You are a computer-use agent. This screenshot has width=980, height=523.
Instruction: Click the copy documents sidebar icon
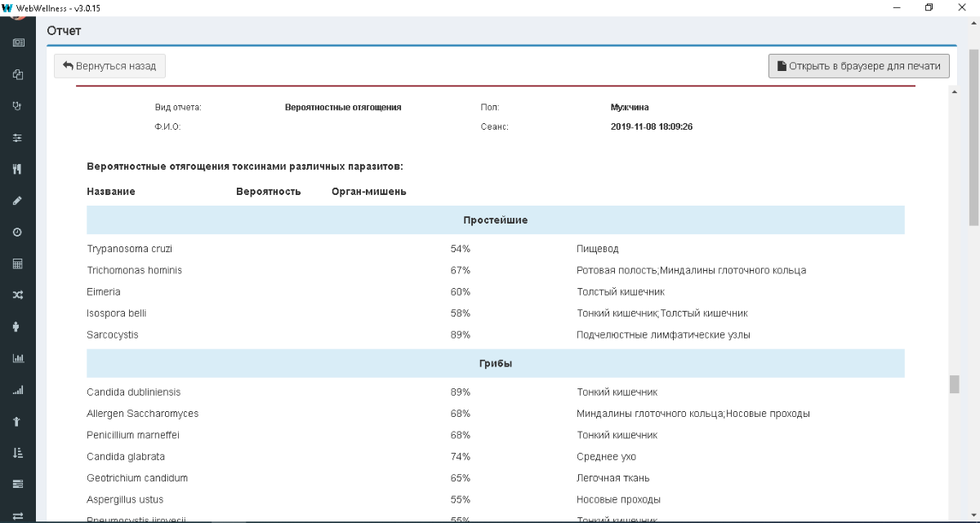point(18,74)
